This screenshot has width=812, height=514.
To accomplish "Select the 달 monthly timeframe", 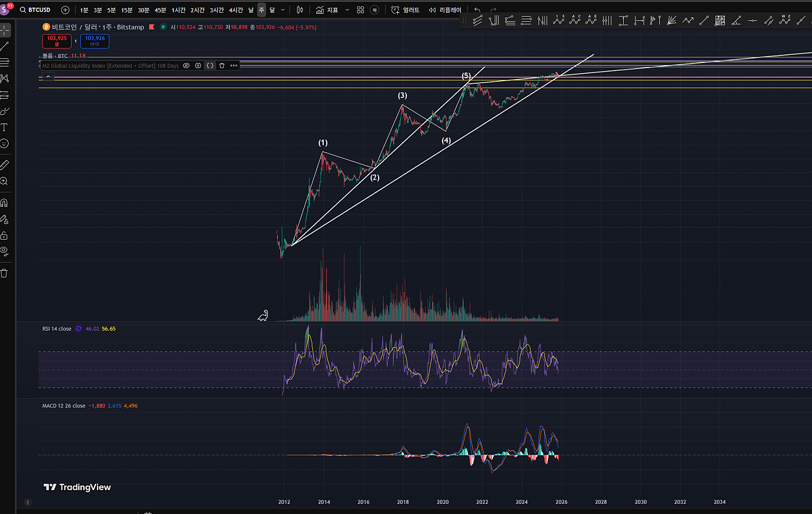I will click(272, 10).
